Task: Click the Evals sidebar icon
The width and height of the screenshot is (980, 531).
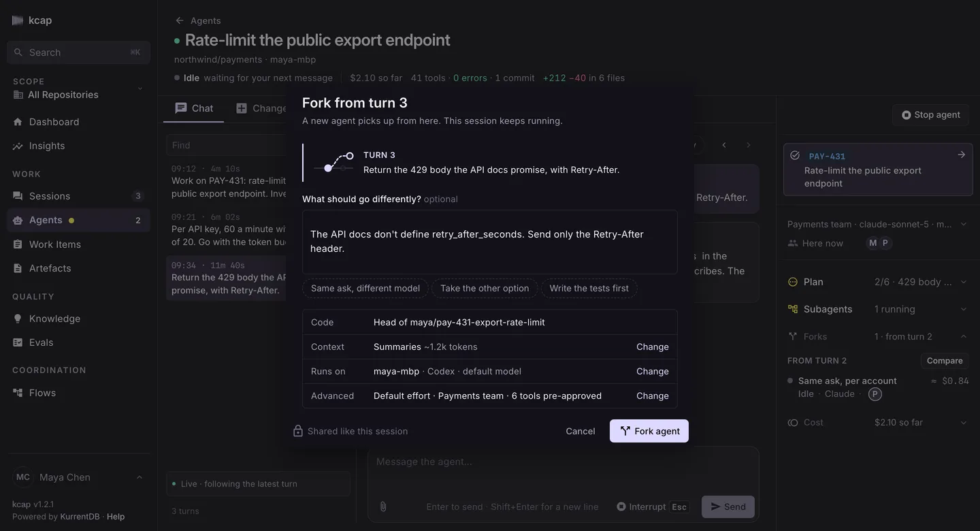Action: point(18,342)
